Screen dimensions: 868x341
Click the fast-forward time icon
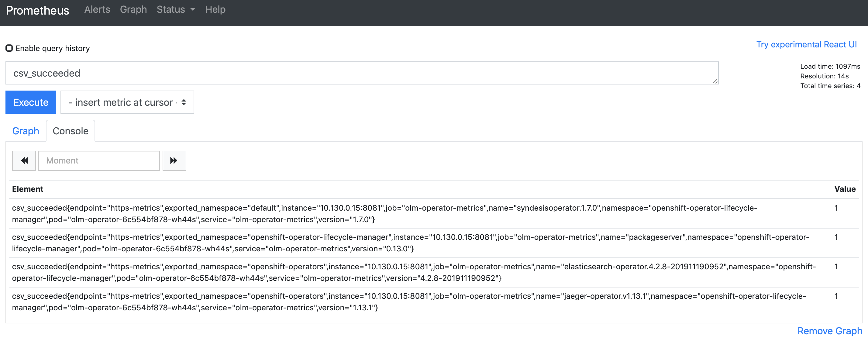(174, 160)
